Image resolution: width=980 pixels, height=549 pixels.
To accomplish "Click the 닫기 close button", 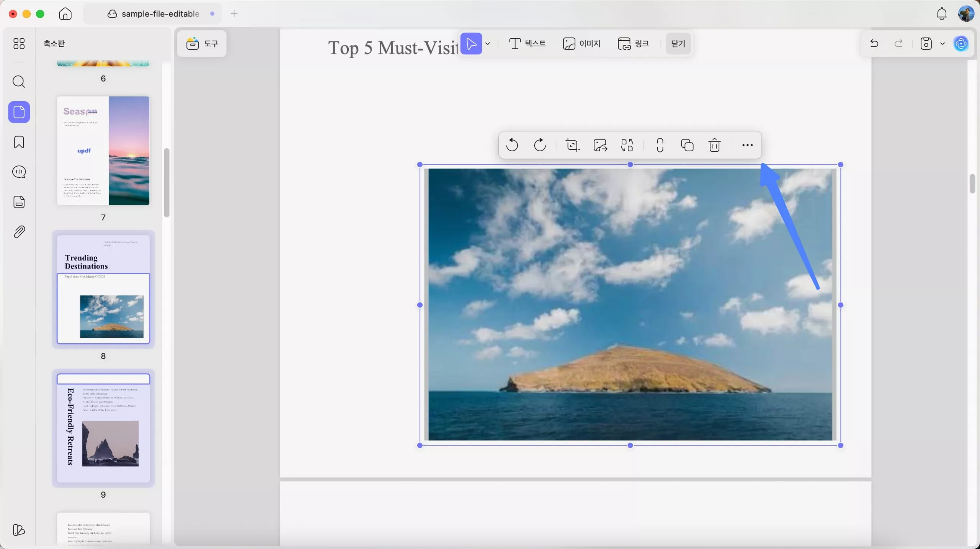I will click(x=678, y=44).
